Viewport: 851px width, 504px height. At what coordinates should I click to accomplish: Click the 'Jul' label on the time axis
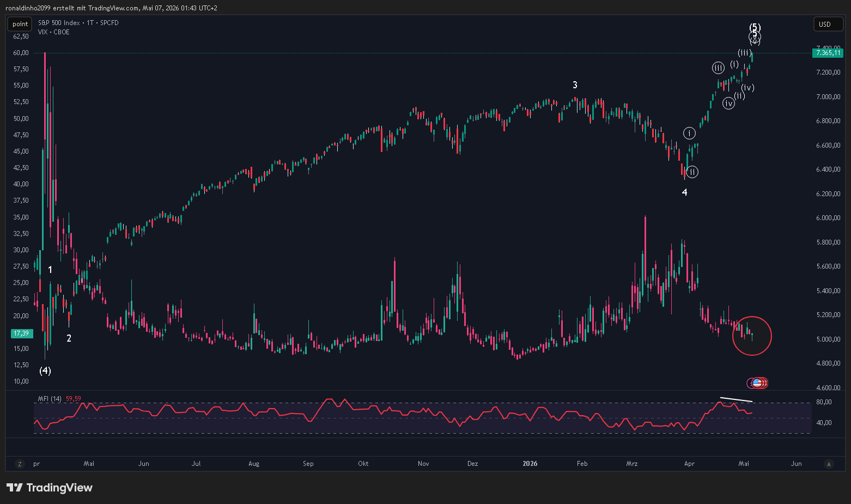click(196, 464)
